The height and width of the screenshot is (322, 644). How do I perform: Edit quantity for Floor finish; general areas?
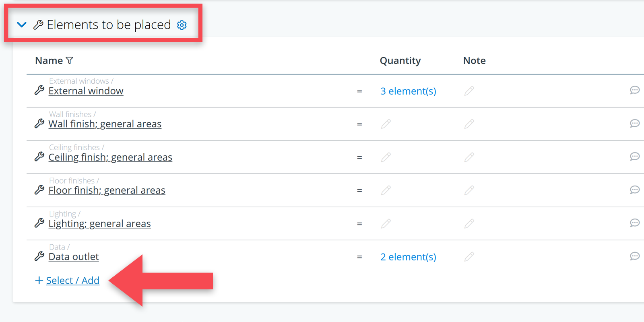[386, 190]
